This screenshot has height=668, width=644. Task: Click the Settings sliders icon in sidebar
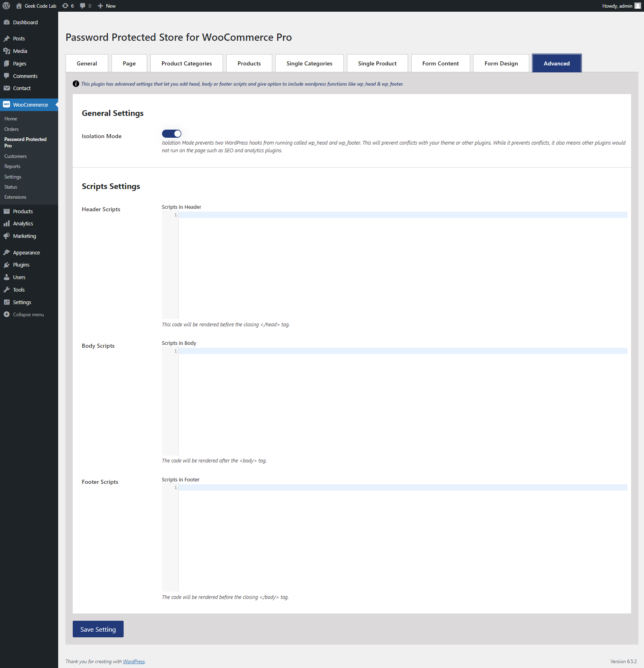[x=6, y=302]
